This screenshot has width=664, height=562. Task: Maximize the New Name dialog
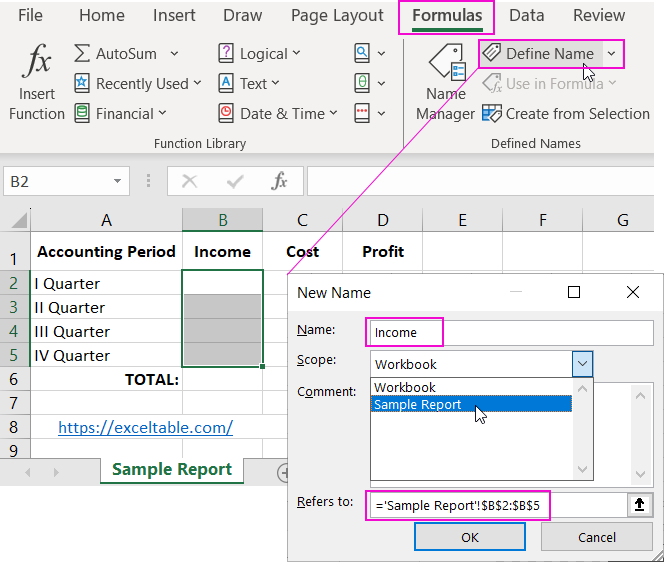click(x=573, y=292)
